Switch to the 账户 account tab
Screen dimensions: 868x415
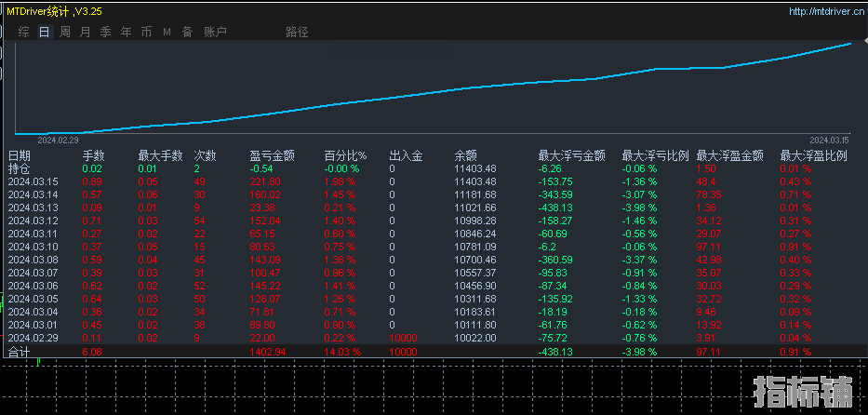click(x=215, y=32)
